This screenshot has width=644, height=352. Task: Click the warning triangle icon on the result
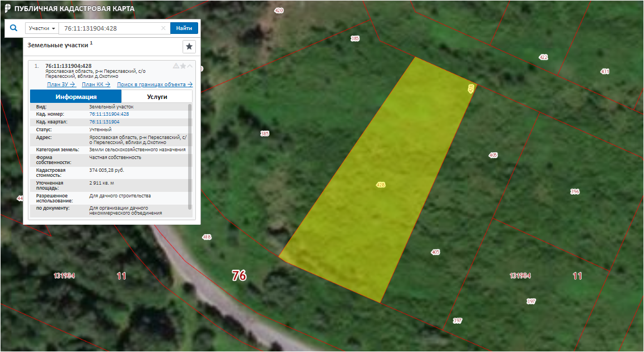coord(176,66)
